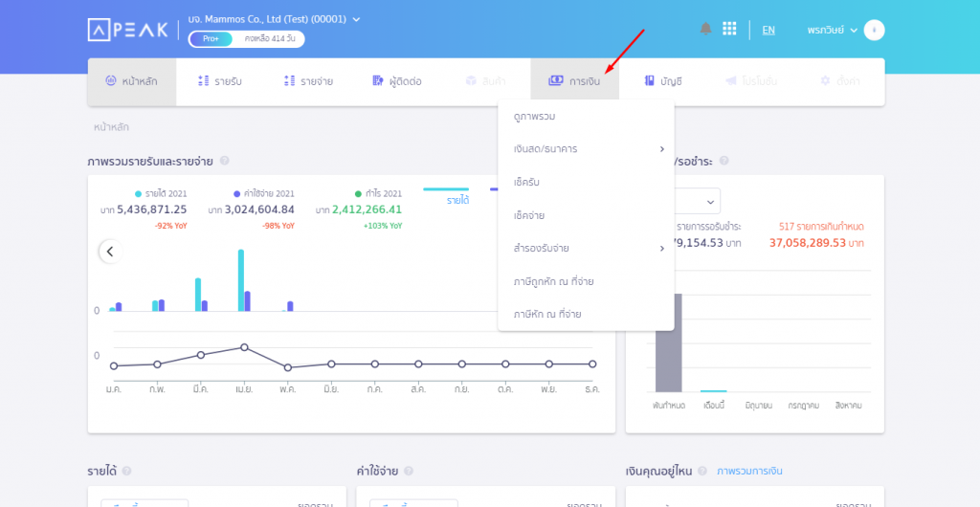Toggle the ค่าใช้จ่าย 2021 legend series
The width and height of the screenshot is (980, 507).
coord(263,193)
